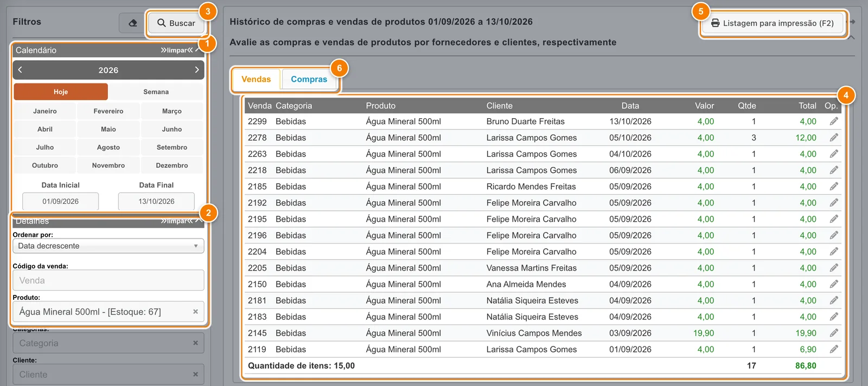Click client name Vinícius Campos Mendes
This screenshot has width=868, height=386.
click(x=534, y=333)
